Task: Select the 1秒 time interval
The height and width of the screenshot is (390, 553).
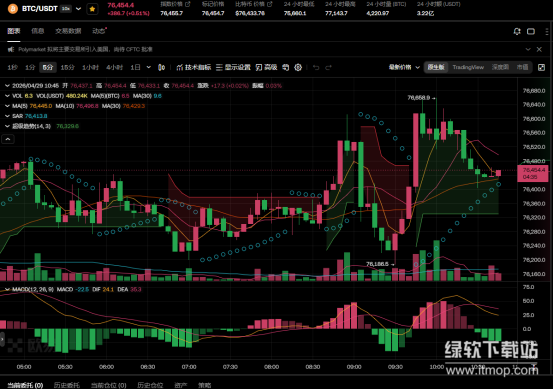Action: [13, 67]
